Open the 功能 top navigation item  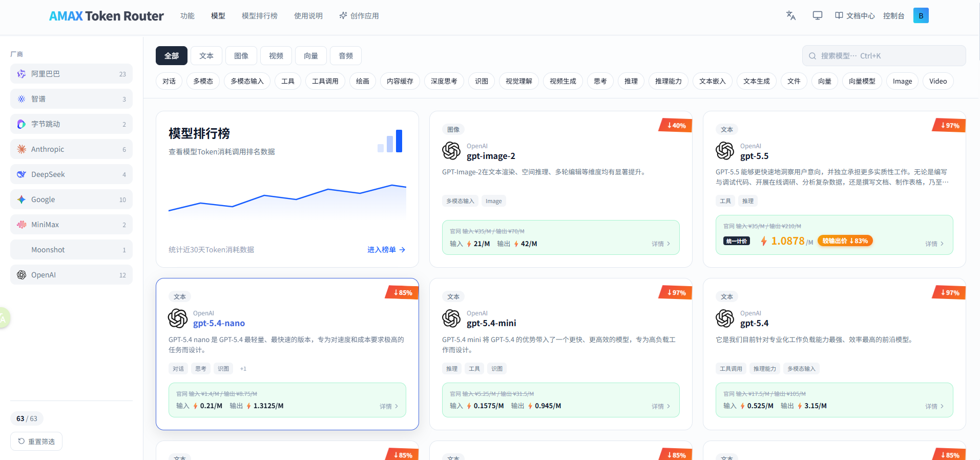pyautogui.click(x=187, y=16)
